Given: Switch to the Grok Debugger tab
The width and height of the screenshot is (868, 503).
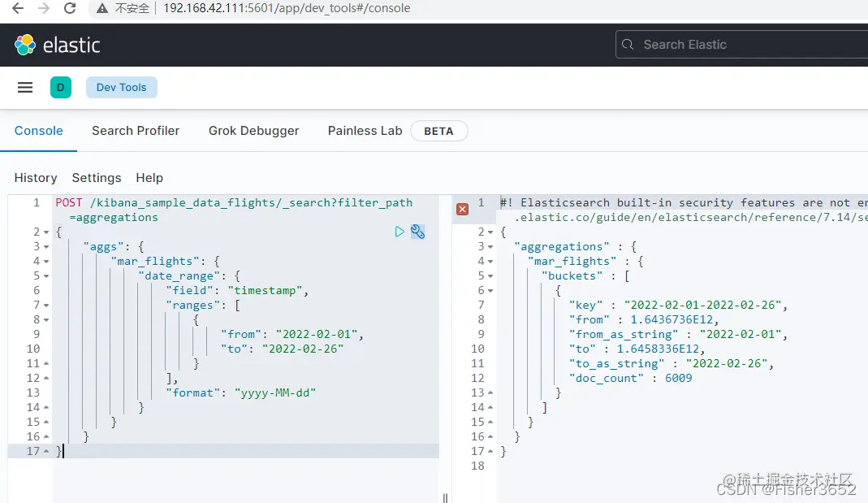Looking at the screenshot, I should coord(253,131).
